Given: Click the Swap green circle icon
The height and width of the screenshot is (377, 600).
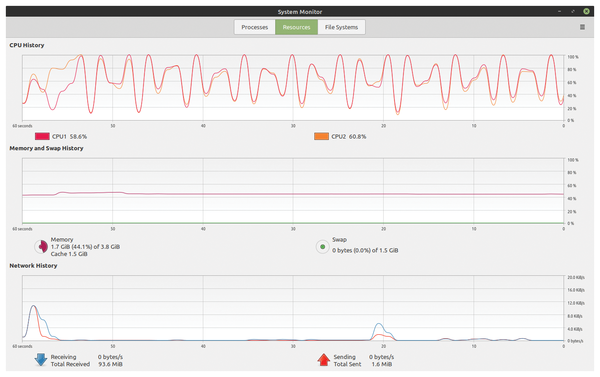Looking at the screenshot, I should point(323,247).
